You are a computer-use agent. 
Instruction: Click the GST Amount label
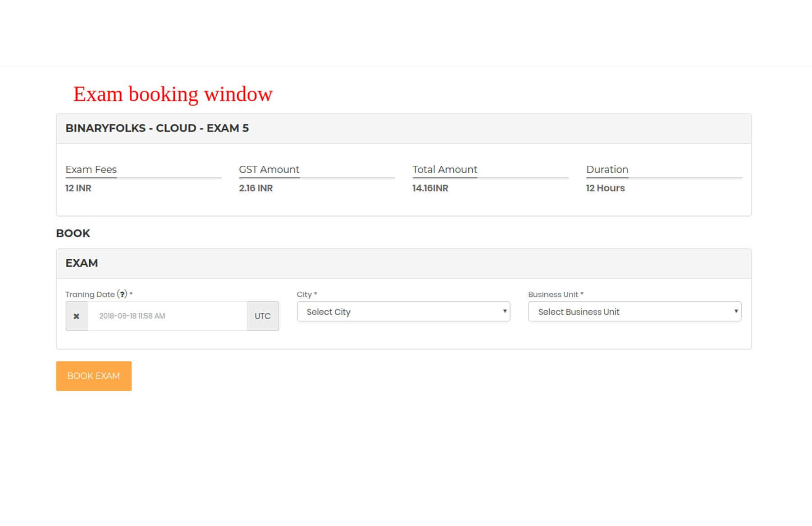pyautogui.click(x=269, y=169)
